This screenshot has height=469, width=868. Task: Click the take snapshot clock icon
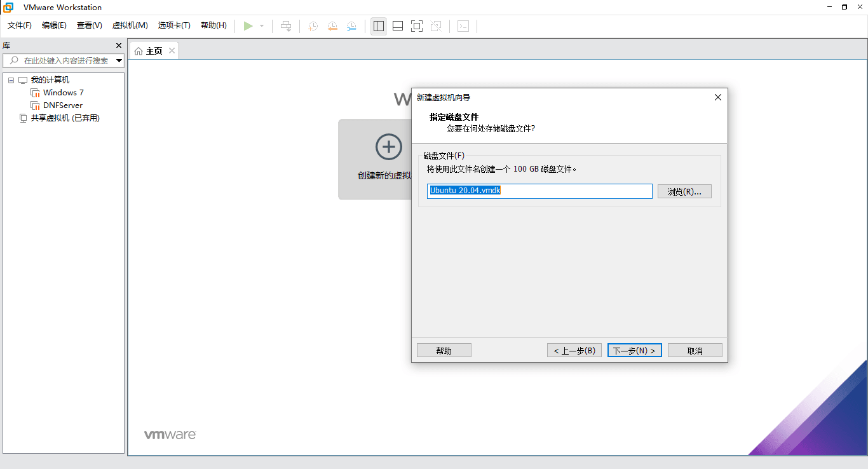[x=313, y=26]
